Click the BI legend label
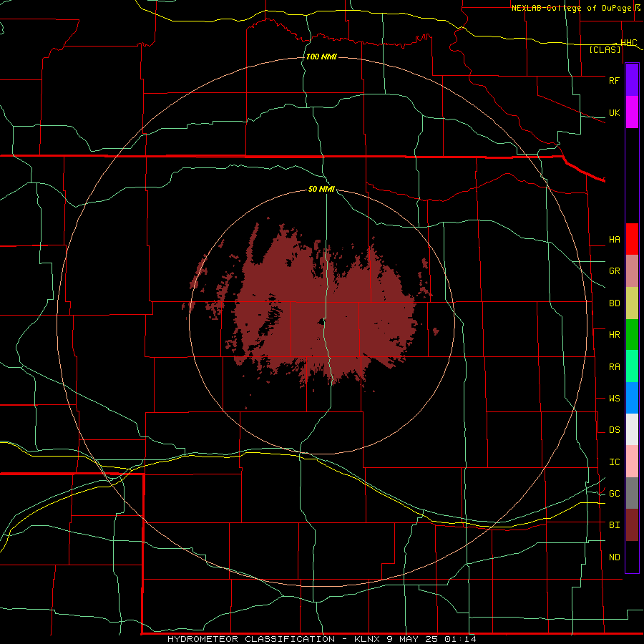This screenshot has height=644, width=644. click(x=614, y=525)
